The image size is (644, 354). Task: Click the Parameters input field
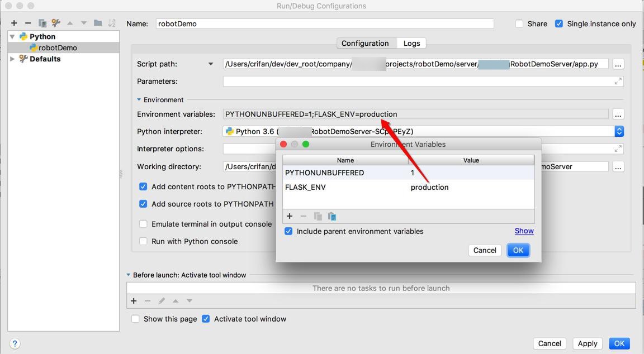point(419,82)
